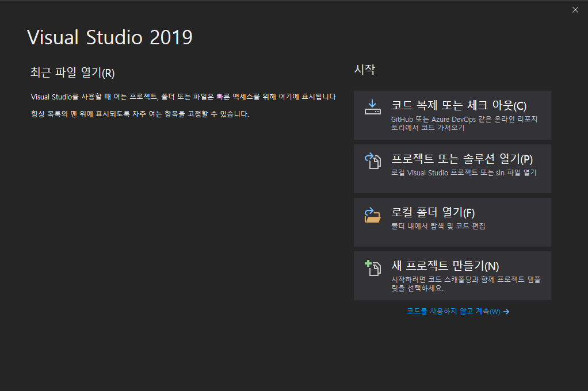Click the open project or solution icon
The height and width of the screenshot is (391, 588).
point(373,161)
